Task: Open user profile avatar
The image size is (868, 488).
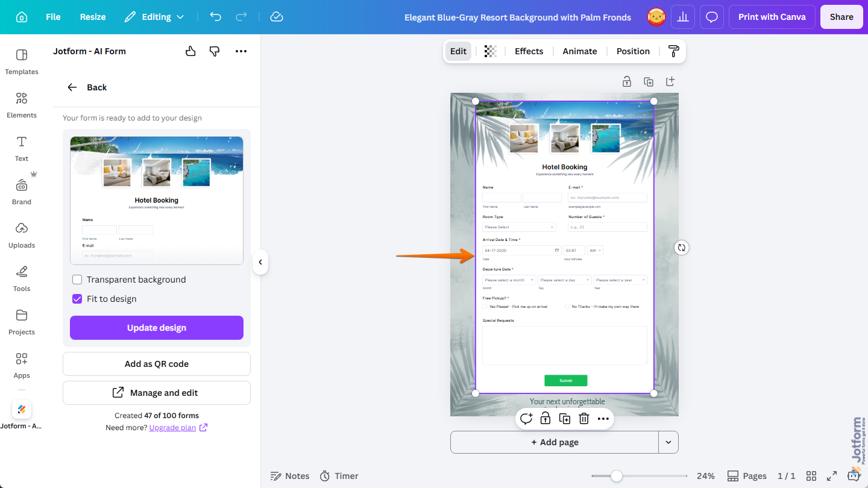Action: 656,17
